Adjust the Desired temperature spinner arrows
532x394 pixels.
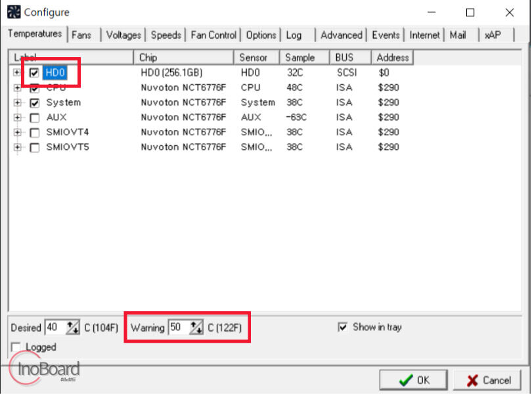click(73, 328)
